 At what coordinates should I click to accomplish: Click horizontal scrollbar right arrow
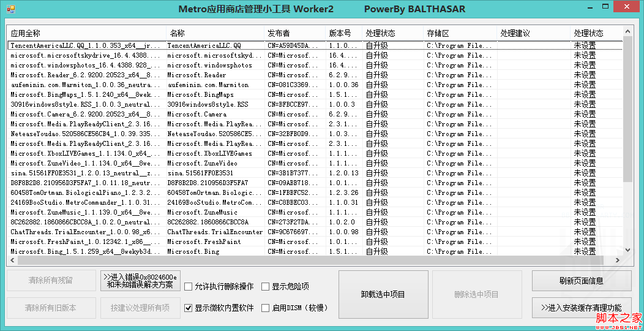(x=617, y=260)
